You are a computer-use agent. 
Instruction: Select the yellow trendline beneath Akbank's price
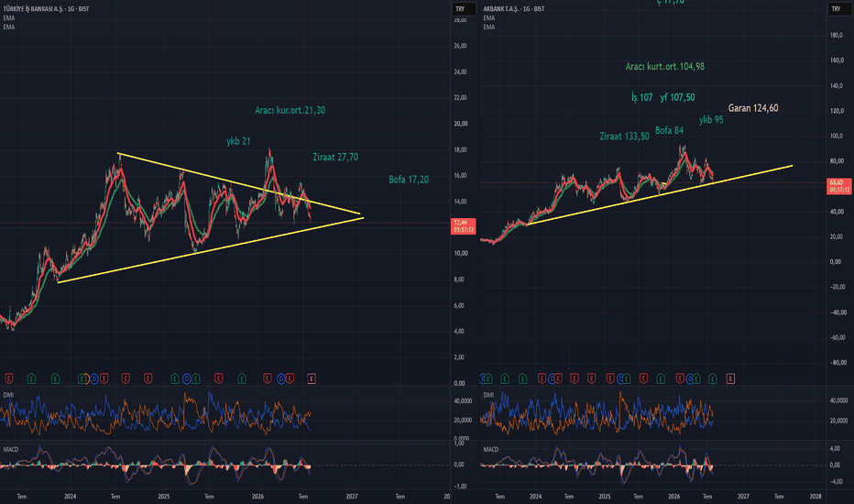[659, 195]
